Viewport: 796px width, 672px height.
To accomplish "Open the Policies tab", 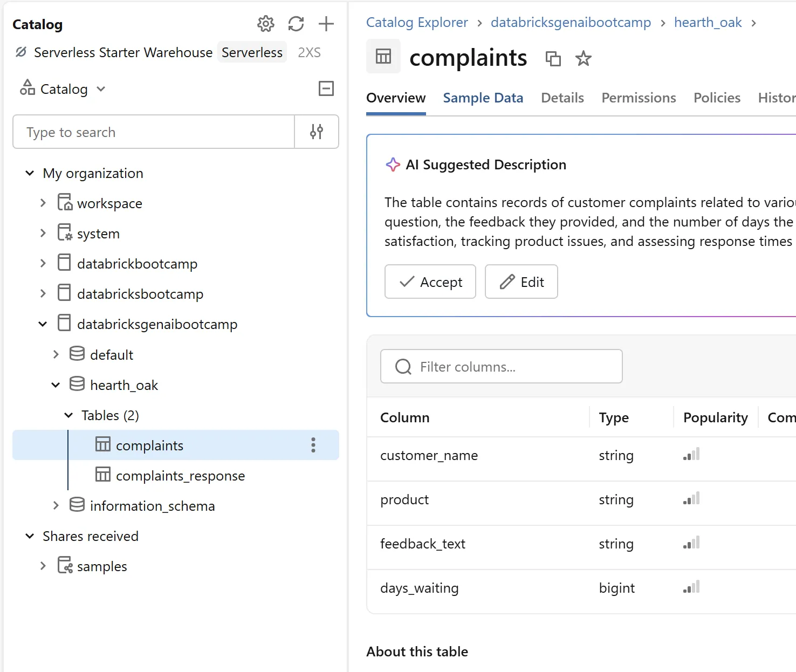I will [x=717, y=98].
